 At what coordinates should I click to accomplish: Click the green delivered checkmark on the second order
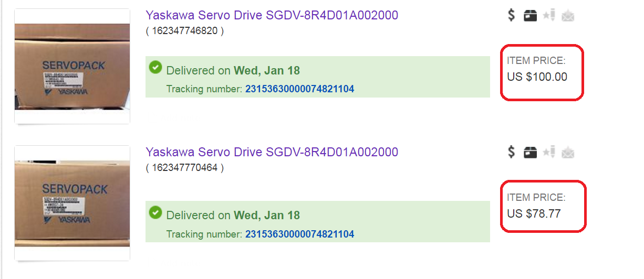coord(155,212)
